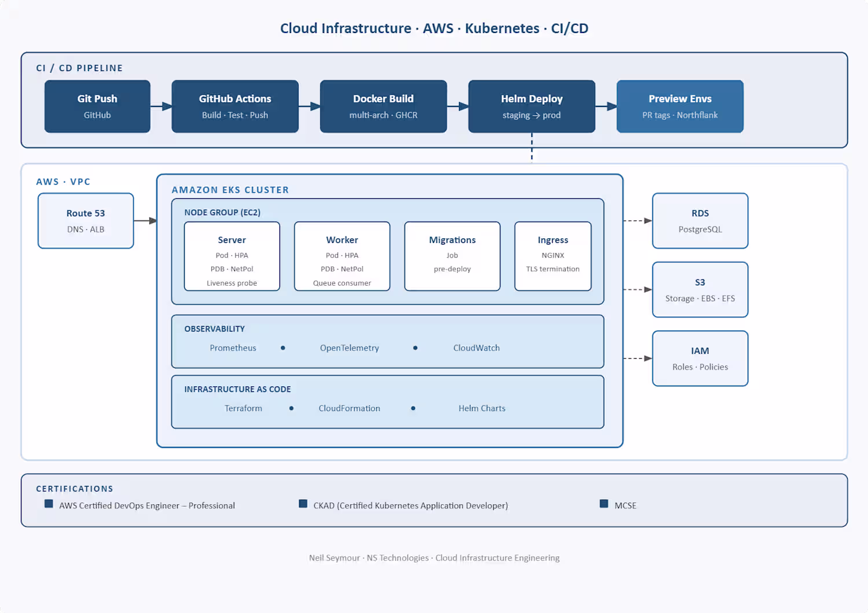Click the Terraform label
The image size is (868, 613).
click(x=244, y=408)
